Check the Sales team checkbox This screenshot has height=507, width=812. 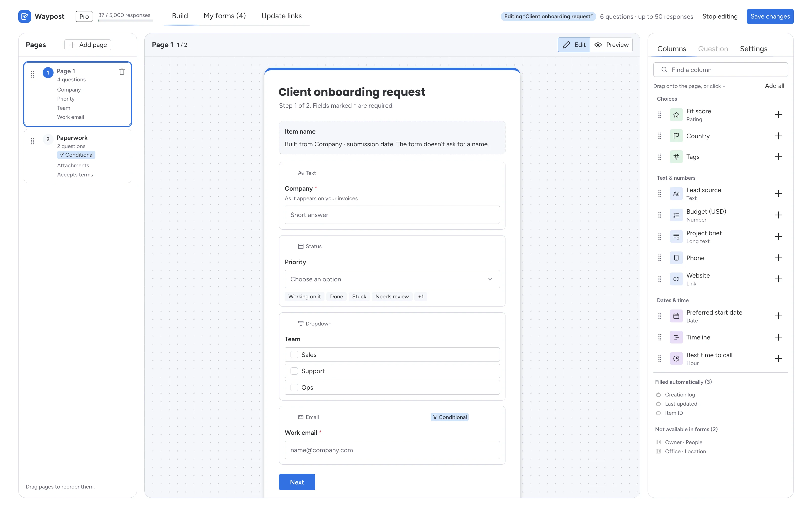coord(294,354)
